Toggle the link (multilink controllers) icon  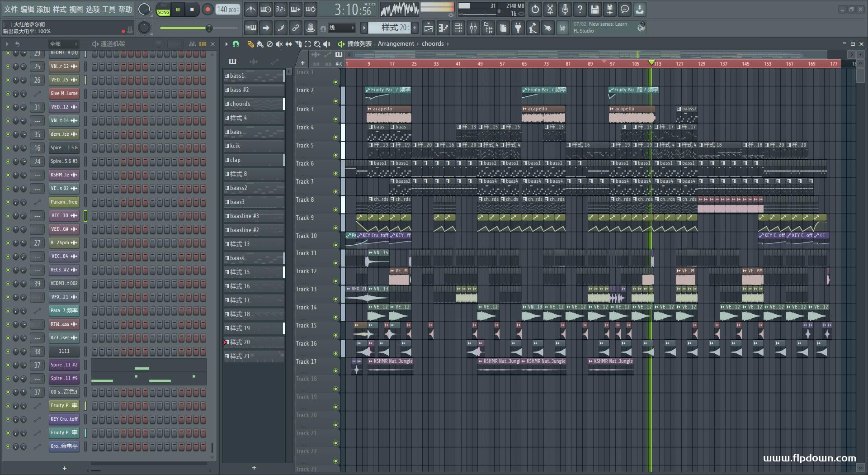[x=295, y=28]
